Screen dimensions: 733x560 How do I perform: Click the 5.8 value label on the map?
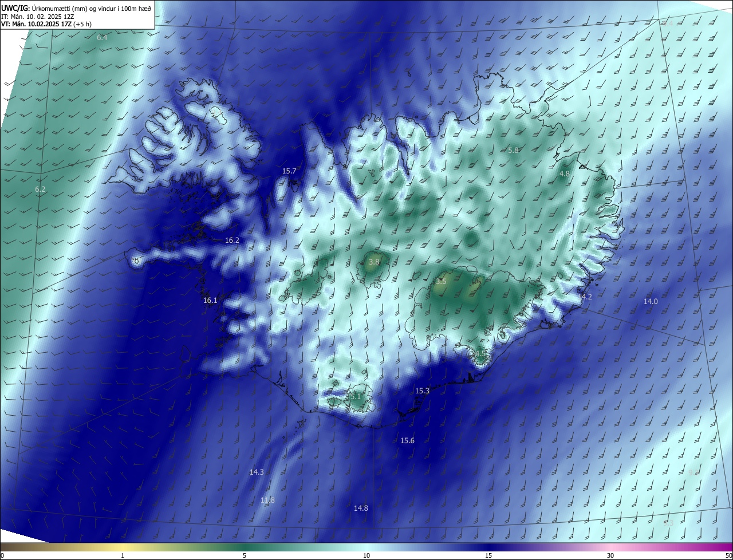[513, 150]
